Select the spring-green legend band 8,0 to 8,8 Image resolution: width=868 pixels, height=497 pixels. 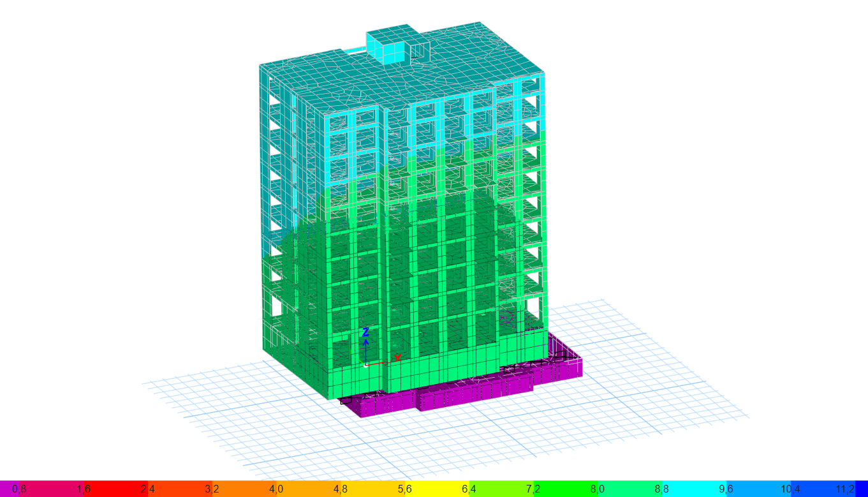point(629,489)
